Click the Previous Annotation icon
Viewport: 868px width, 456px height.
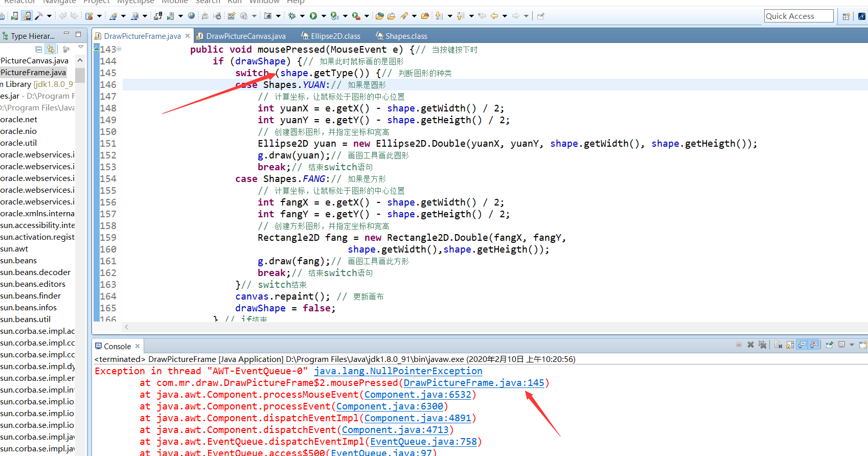(x=460, y=16)
